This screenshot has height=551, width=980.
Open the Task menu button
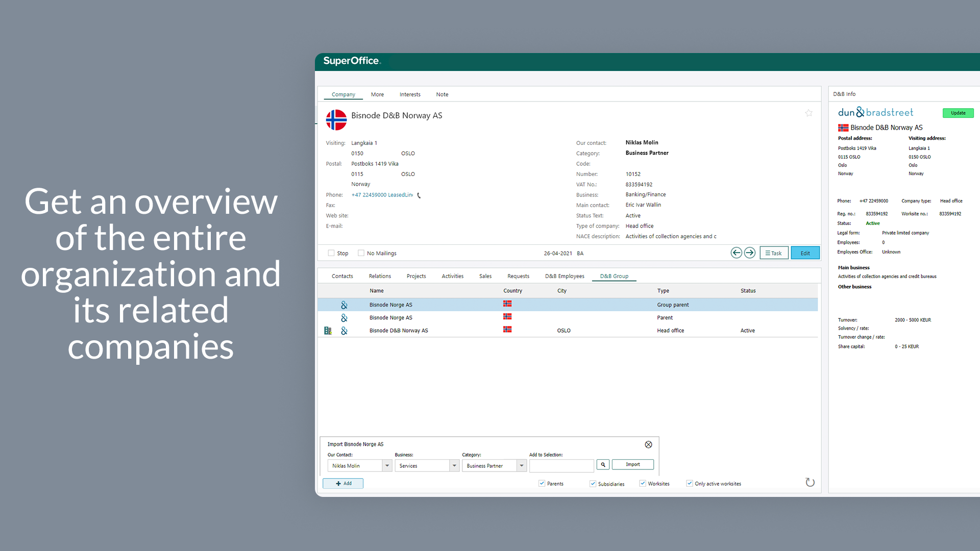(774, 253)
